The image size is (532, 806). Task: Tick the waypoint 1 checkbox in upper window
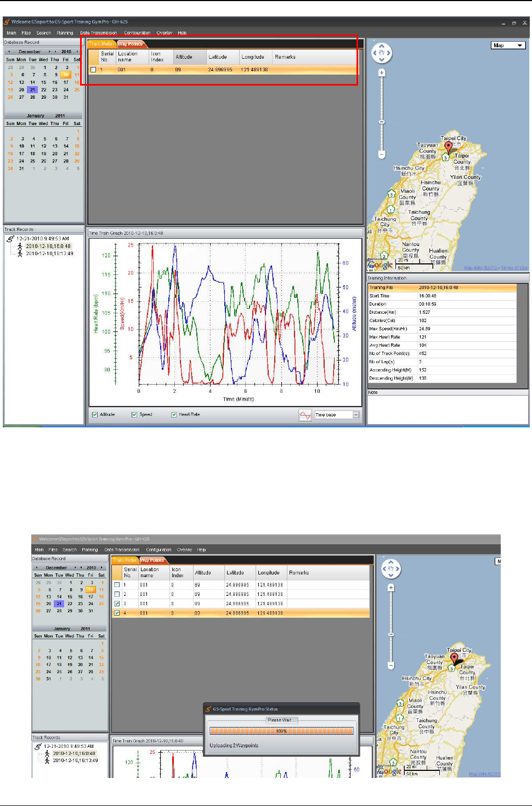[x=93, y=70]
